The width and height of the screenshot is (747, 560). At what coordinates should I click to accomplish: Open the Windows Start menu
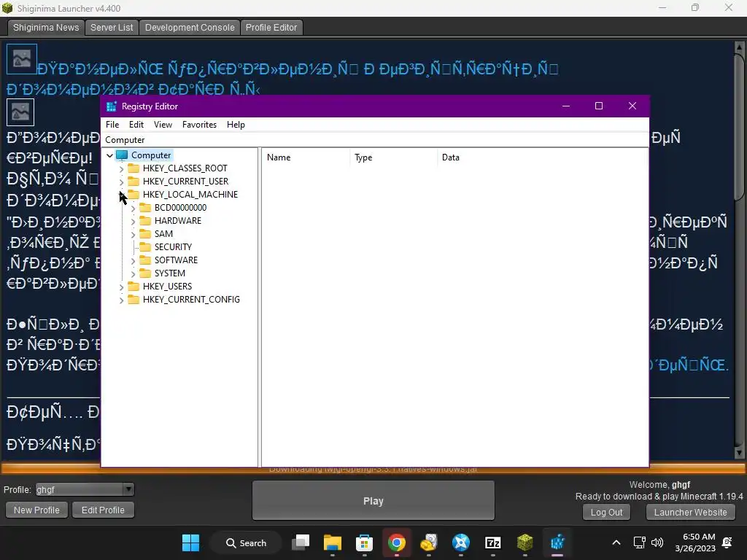coord(190,542)
